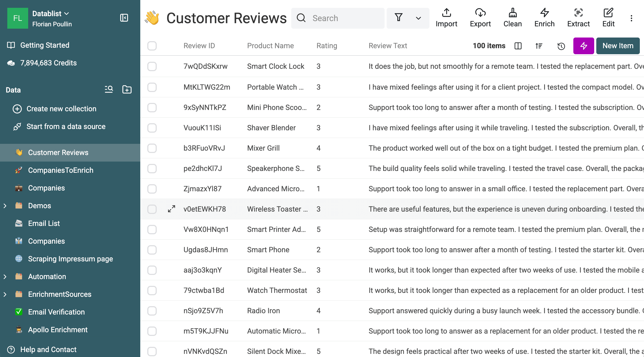Click the new folder icon in Data

tap(127, 89)
